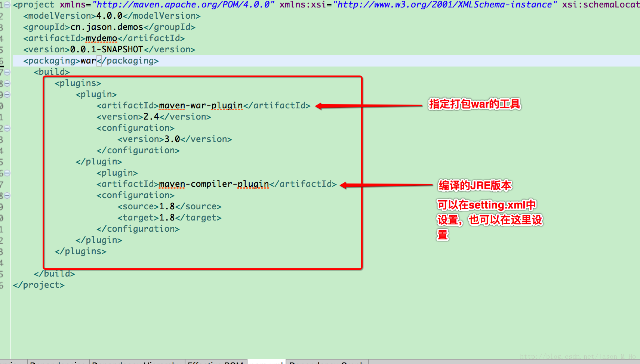
Task: Click the maven-war-plugin artifactId text
Action: coord(201,106)
